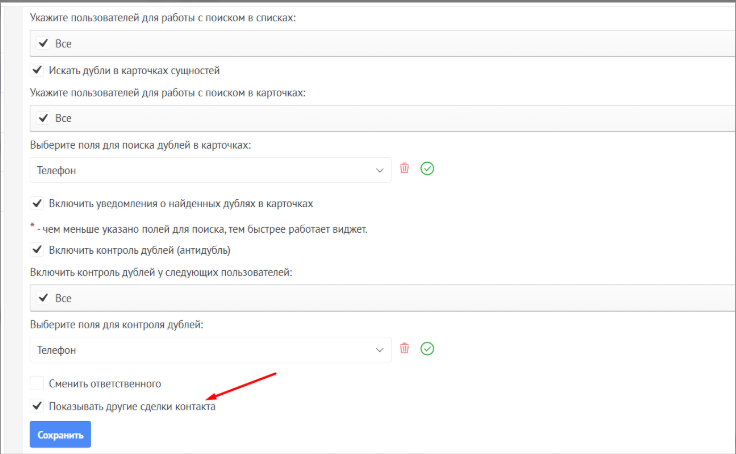Click trash icon beside duplicate control field Телефон
The image size is (736, 454).
coord(405,349)
